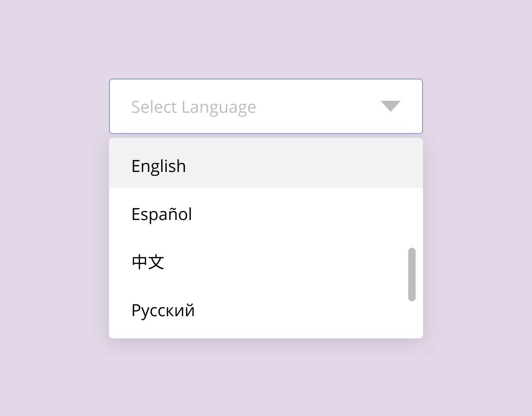This screenshot has height=416, width=532.
Task: Select the Chinese language entry
Action: (147, 262)
